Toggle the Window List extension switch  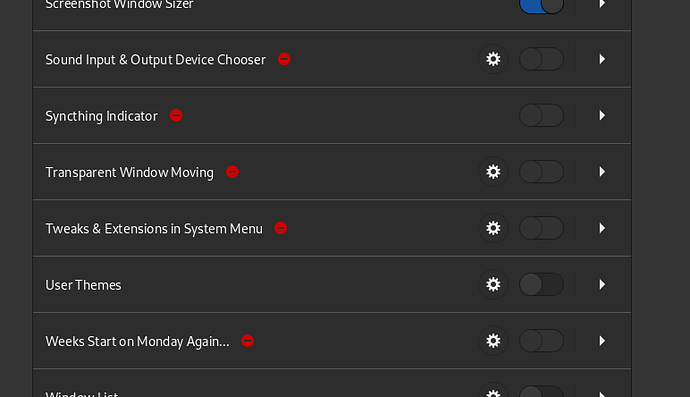coord(541,392)
